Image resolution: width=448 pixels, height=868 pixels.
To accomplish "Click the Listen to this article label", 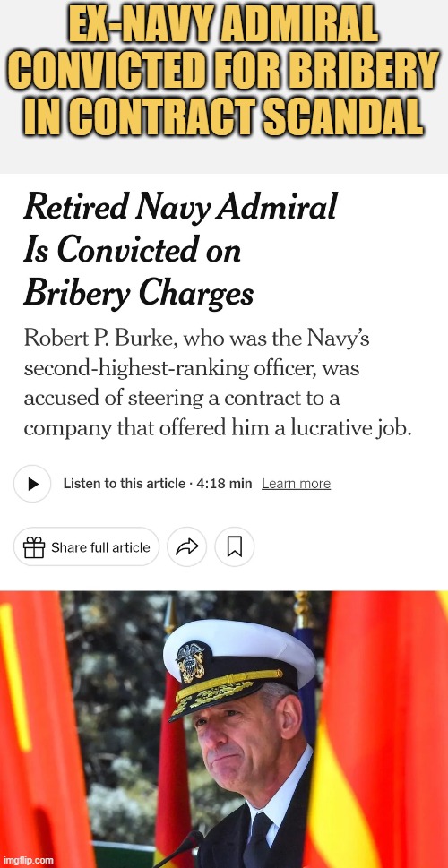I will click(x=124, y=484).
